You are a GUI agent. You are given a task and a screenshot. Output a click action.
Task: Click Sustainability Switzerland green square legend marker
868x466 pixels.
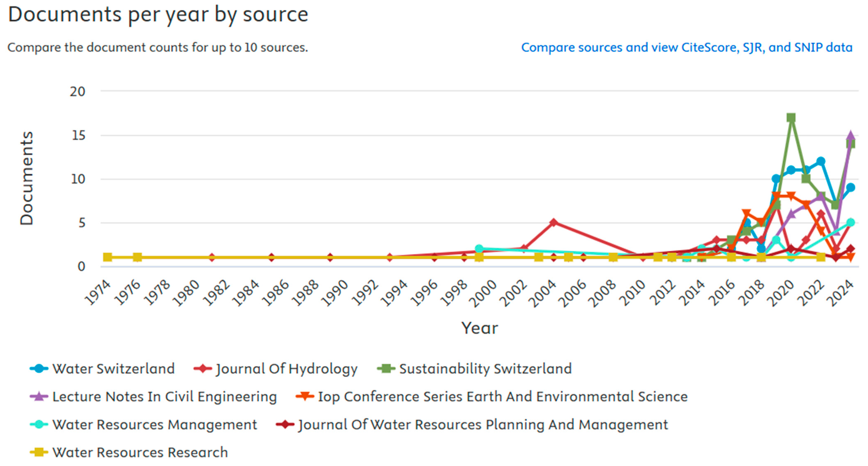386,368
